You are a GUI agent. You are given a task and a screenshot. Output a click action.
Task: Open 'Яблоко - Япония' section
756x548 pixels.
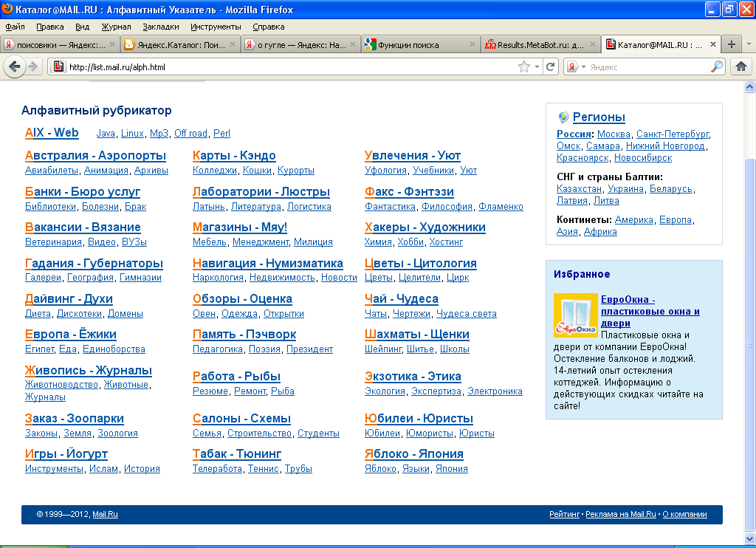pos(413,453)
